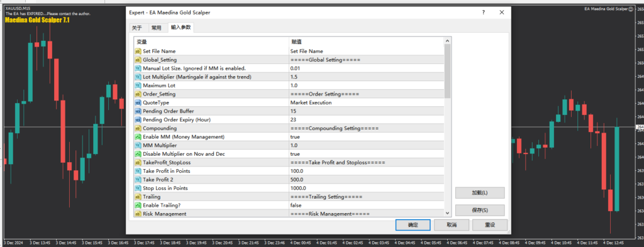Click the Set File Name row icon
Screen dimensions: 644x247
point(138,52)
